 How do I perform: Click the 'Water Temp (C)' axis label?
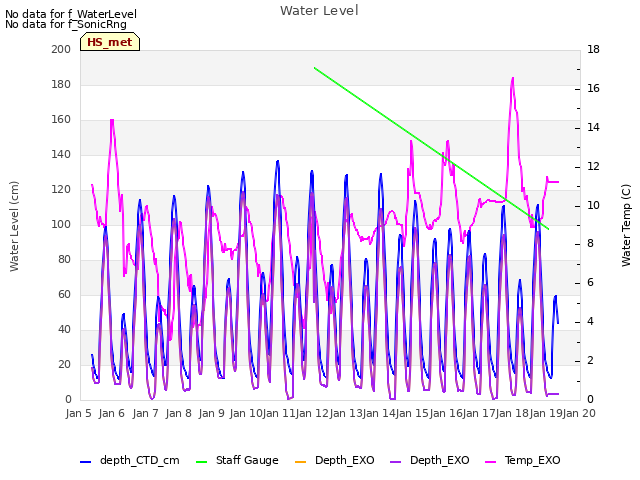(x=626, y=225)
